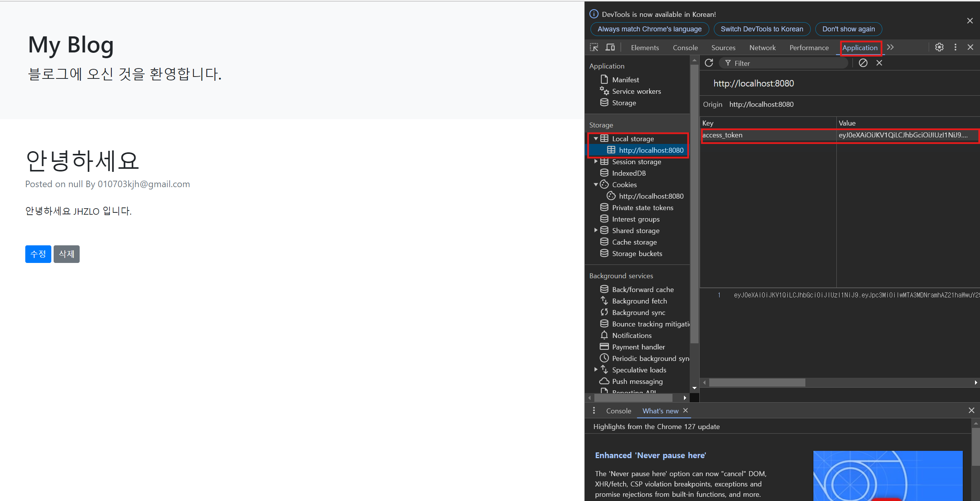
Task: Click the refresh storage icon
Action: [709, 63]
